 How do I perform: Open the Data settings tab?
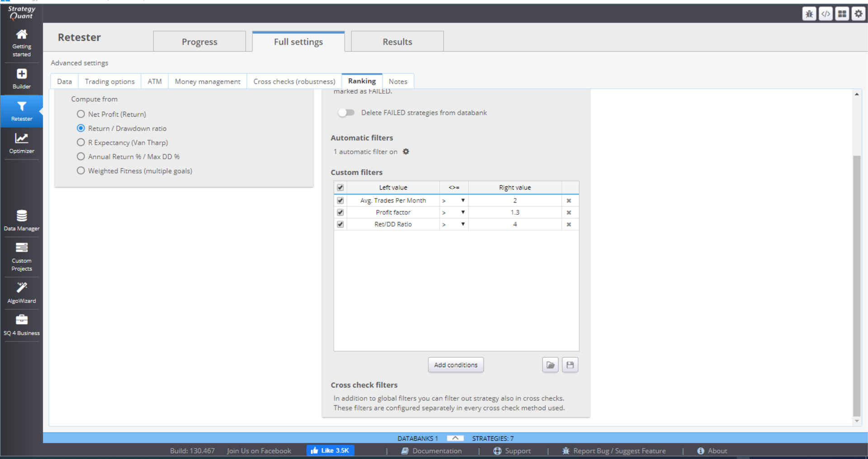[64, 81]
